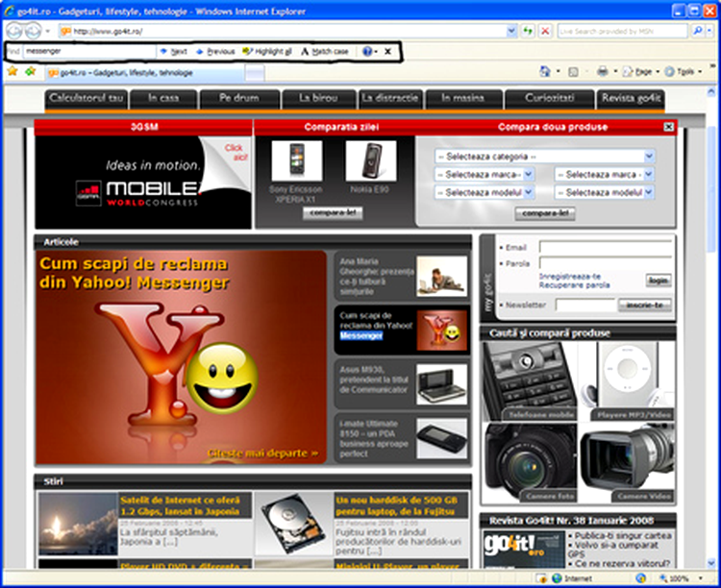Click Camere foto product category
The image size is (721, 588).
click(x=531, y=462)
